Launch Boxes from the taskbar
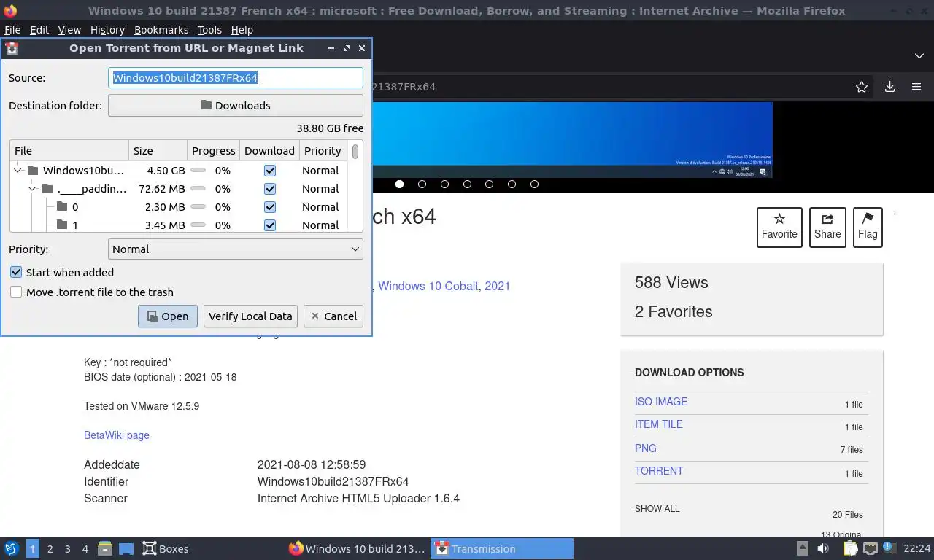 coord(165,548)
